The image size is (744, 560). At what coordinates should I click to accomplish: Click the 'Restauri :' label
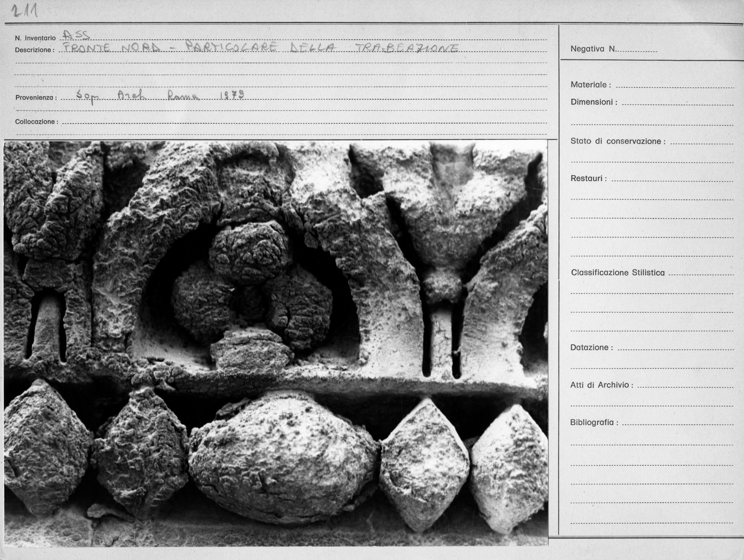588,178
